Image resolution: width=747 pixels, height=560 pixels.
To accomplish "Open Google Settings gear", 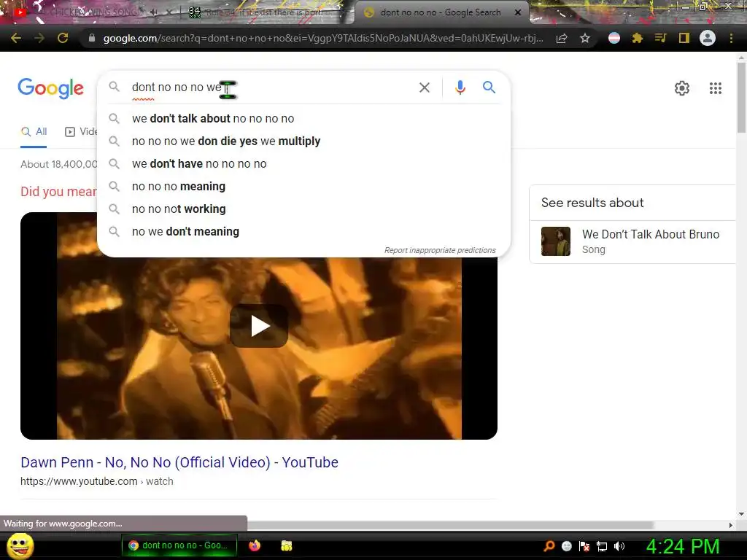I will pyautogui.click(x=682, y=88).
